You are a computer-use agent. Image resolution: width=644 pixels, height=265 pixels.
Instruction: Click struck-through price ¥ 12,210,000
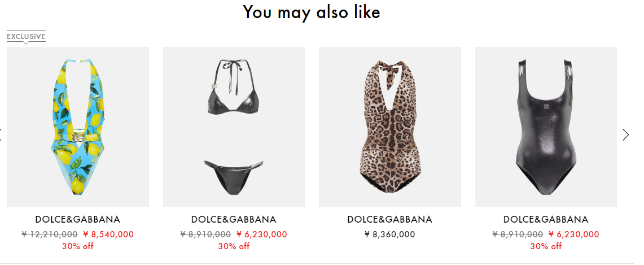[49, 234]
